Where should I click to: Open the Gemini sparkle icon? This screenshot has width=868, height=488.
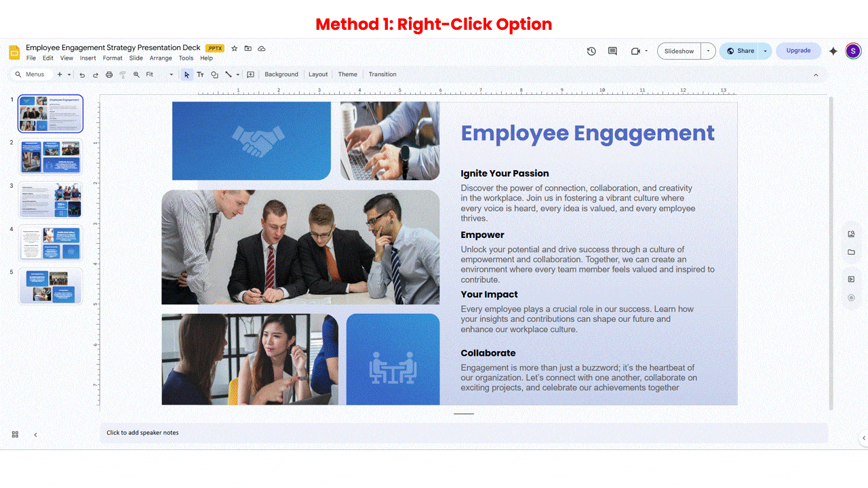click(x=833, y=51)
